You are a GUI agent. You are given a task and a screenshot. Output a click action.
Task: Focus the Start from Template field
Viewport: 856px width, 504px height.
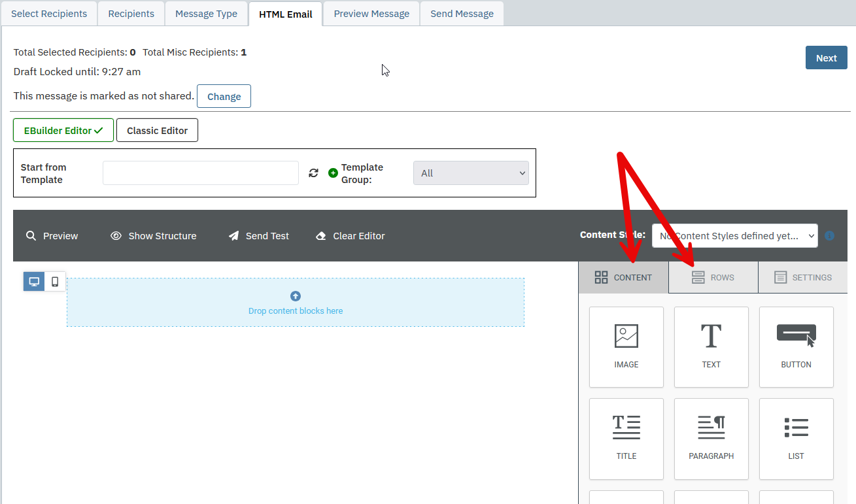click(201, 173)
